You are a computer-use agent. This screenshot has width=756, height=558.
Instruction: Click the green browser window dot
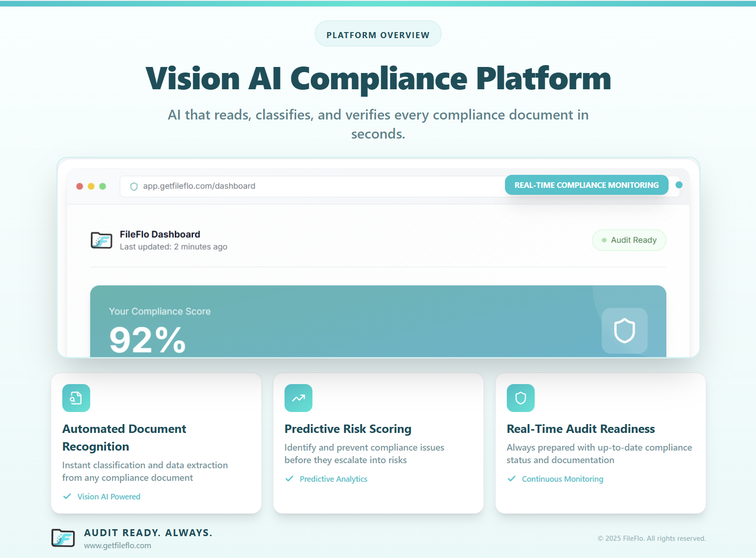103,186
